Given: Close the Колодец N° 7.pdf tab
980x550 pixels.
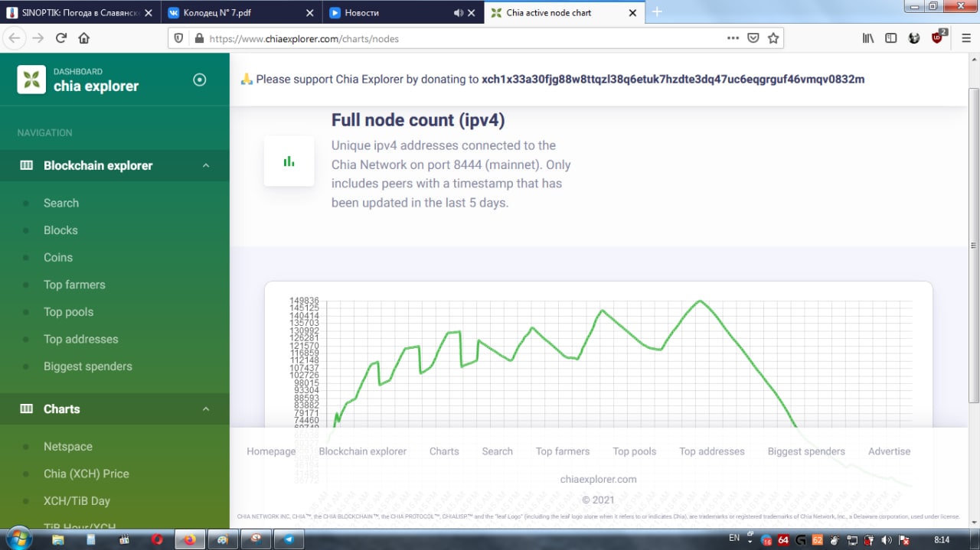Looking at the screenshot, I should [309, 13].
